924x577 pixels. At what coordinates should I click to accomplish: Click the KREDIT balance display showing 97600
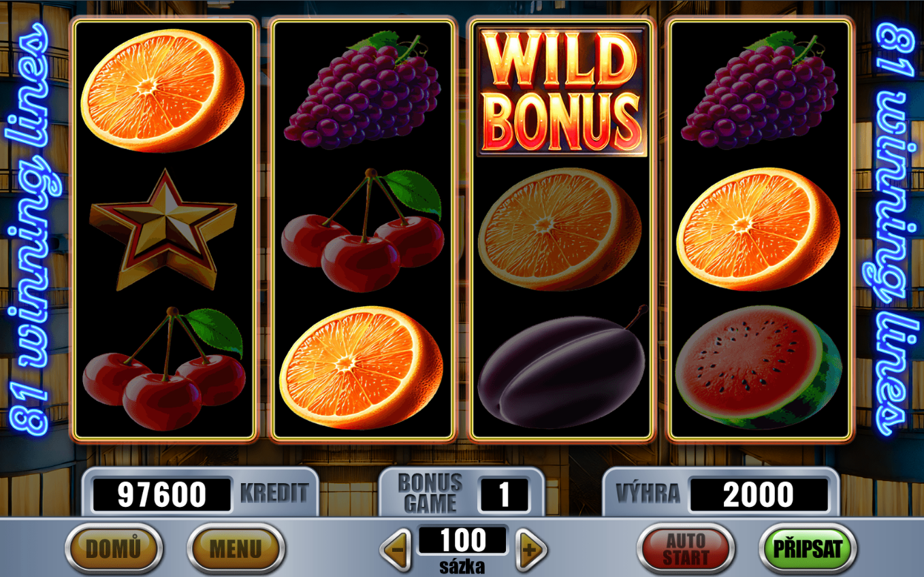tap(162, 495)
